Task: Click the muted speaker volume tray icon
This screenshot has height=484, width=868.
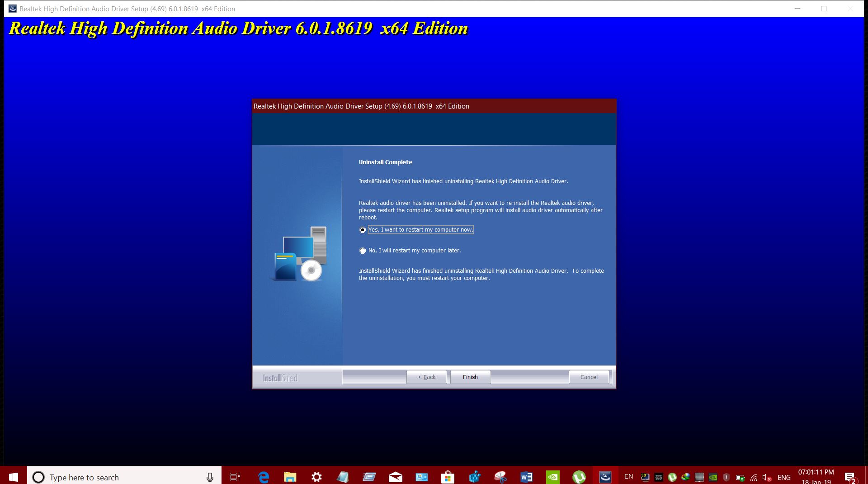Action: [x=767, y=477]
